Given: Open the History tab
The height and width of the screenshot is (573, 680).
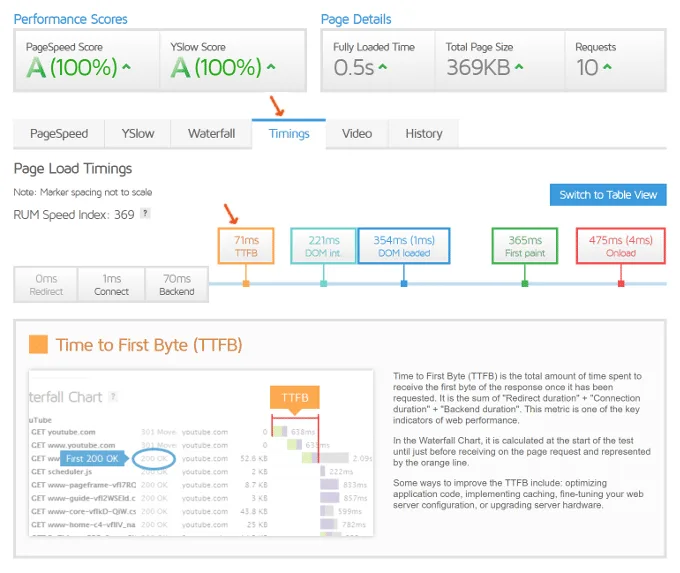Looking at the screenshot, I should coord(424,134).
